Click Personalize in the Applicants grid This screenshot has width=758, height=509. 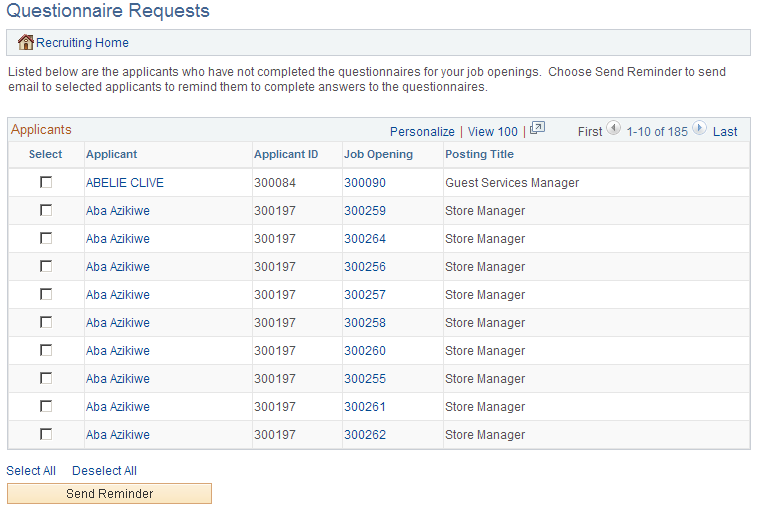tap(422, 131)
